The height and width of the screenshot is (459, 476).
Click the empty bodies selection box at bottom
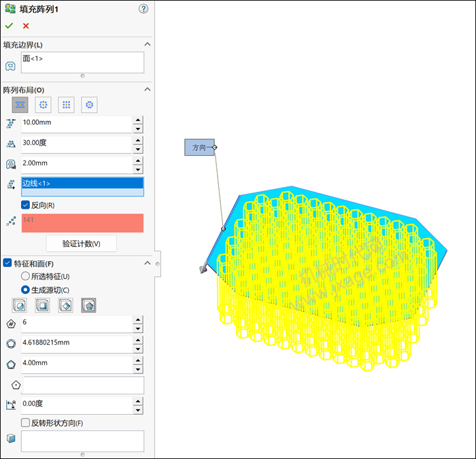[x=82, y=441]
